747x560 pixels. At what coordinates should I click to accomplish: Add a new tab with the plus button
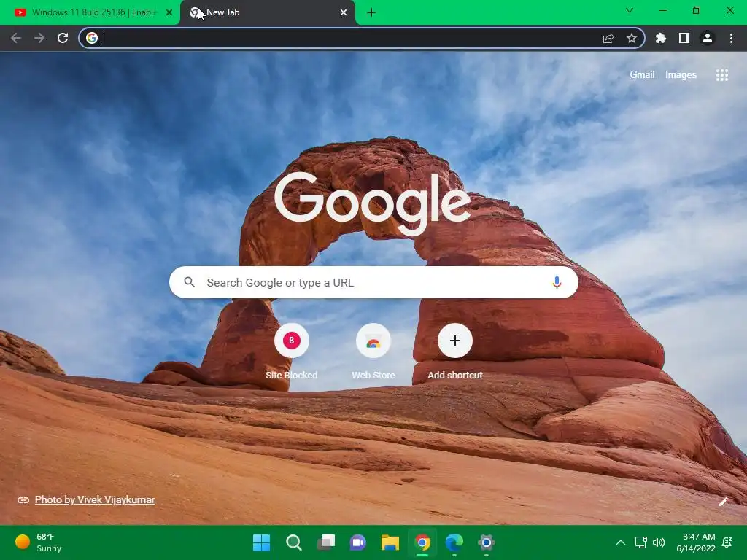[x=371, y=12]
